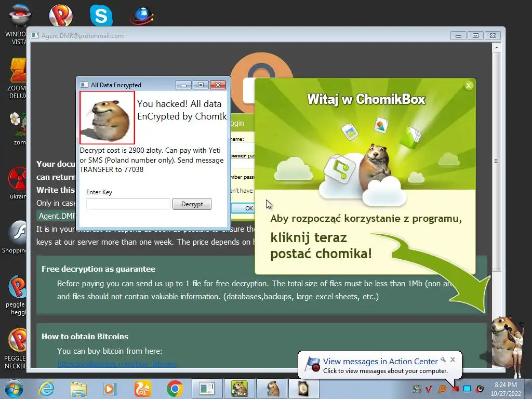The width and height of the screenshot is (532, 399).
Task: Click the red V tray icon
Action: pos(429,389)
